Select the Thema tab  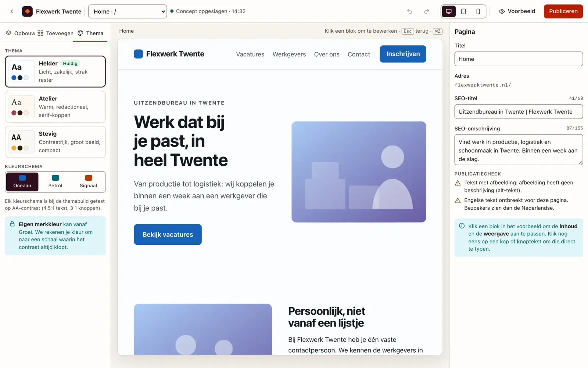[x=90, y=33]
